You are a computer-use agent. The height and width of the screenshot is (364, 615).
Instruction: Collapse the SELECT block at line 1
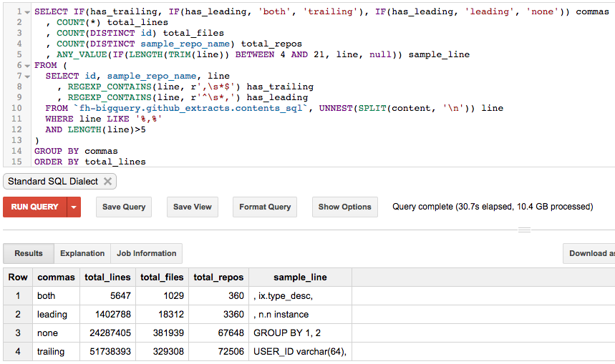pos(27,13)
